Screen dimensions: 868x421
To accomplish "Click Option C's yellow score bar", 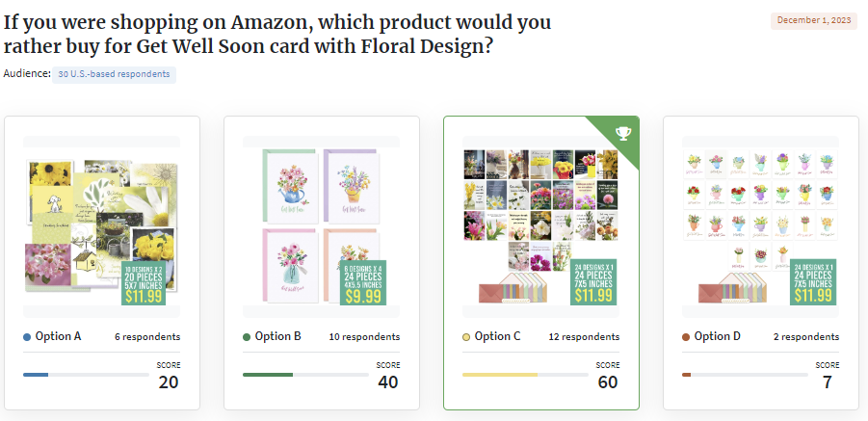I will point(499,375).
